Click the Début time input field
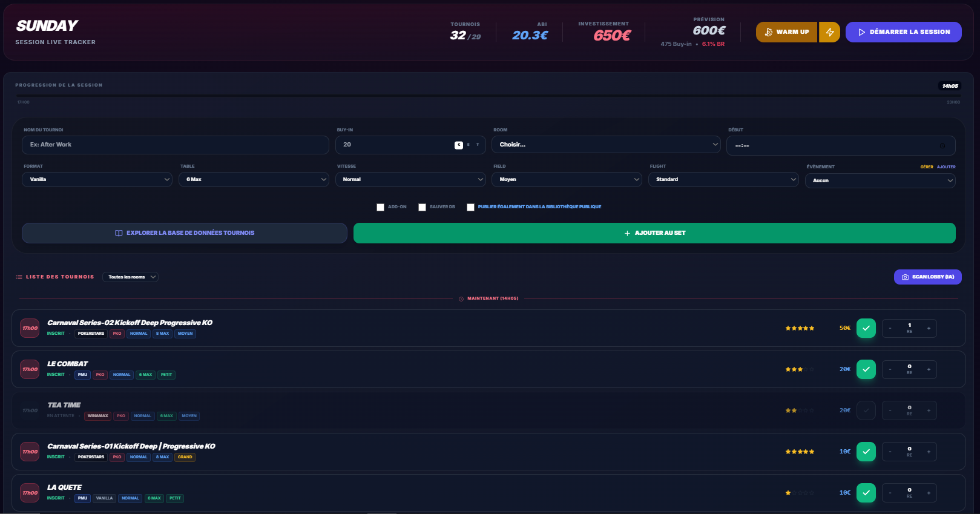Viewport: 980px width, 514px height. click(841, 146)
